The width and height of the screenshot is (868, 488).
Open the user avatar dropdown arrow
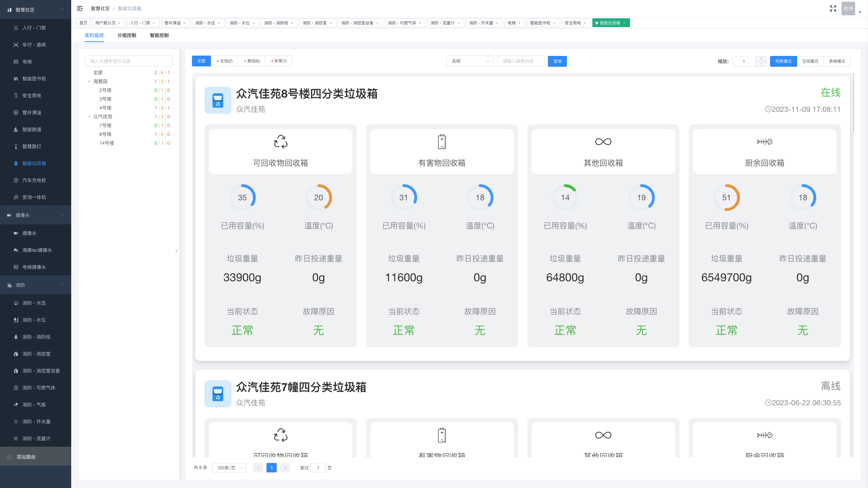[860, 12]
